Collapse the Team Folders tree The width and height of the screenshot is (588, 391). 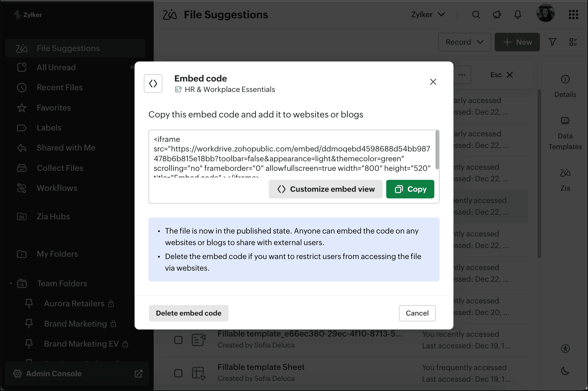(x=11, y=283)
